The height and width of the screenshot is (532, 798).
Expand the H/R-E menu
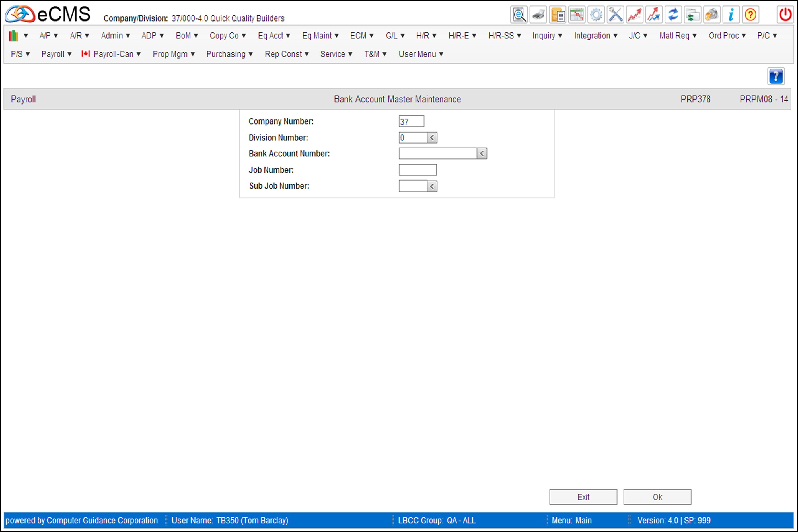click(x=462, y=35)
